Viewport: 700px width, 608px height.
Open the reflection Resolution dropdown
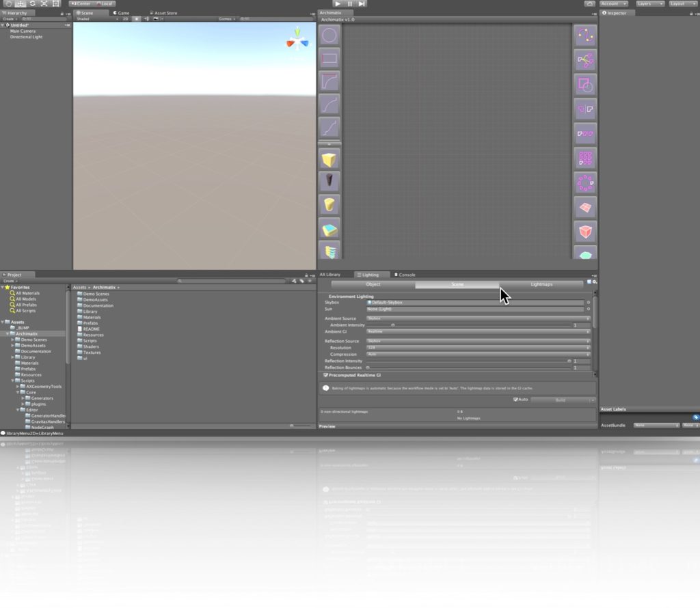pyautogui.click(x=478, y=348)
